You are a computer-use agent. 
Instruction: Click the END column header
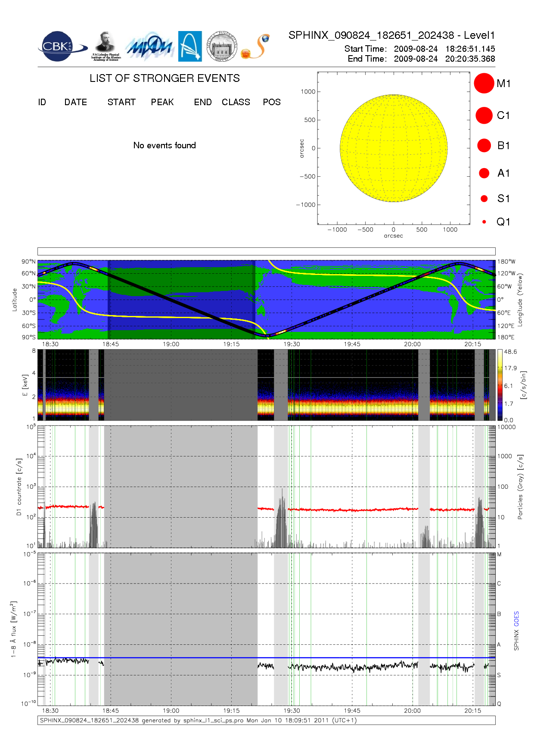(203, 102)
